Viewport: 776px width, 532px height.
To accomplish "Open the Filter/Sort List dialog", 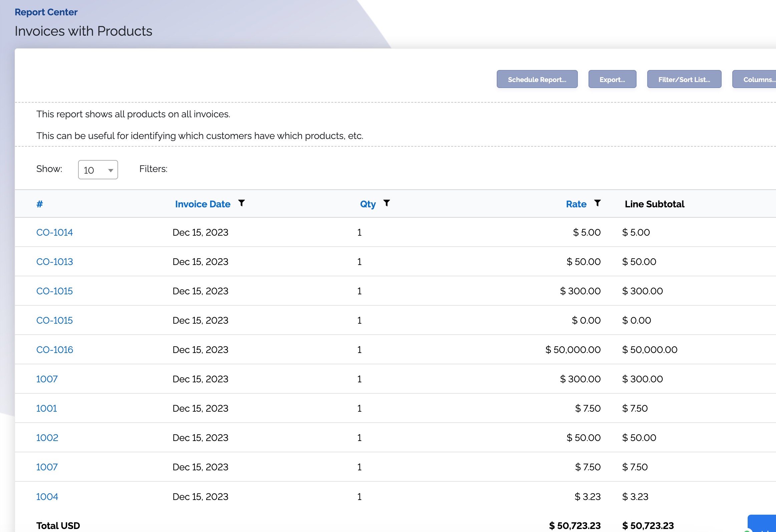I will (x=684, y=79).
